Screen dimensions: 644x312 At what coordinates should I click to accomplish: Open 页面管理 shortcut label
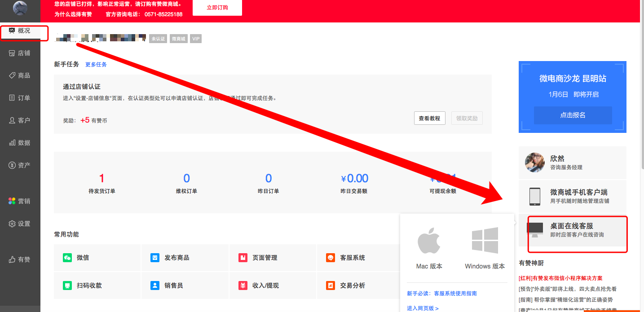[265, 258]
